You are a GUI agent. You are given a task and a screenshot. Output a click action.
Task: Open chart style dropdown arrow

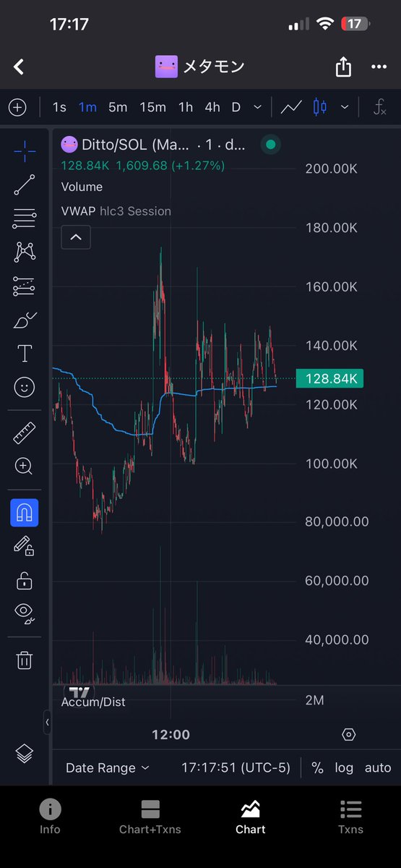[x=345, y=107]
